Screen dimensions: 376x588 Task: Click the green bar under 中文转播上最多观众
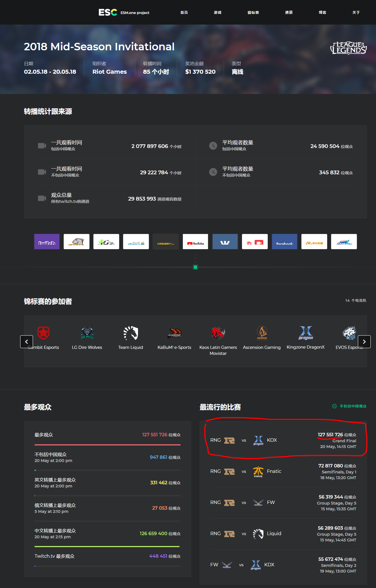coord(107,547)
